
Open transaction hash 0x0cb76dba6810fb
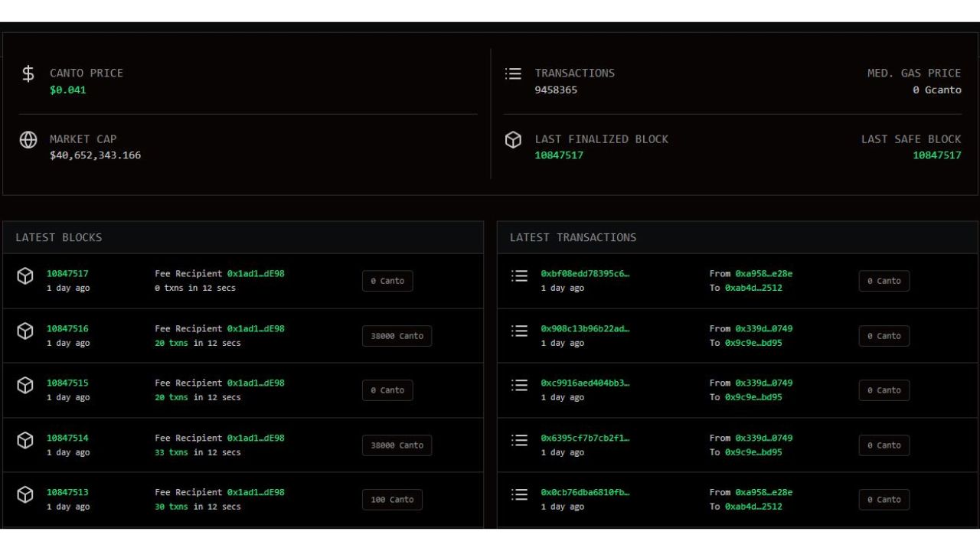(585, 493)
